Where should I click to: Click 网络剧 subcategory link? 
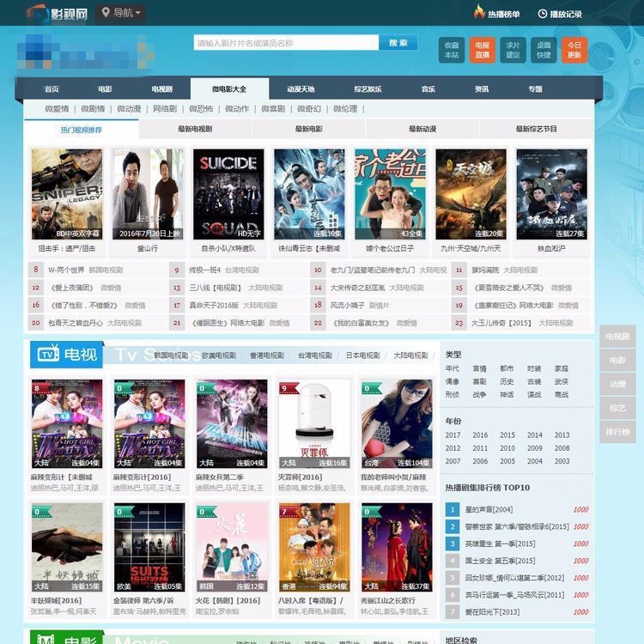(x=165, y=109)
